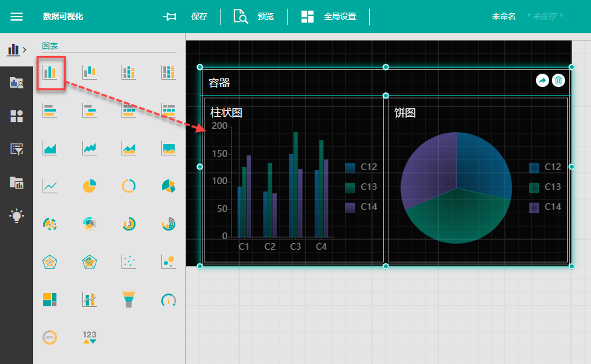Expand the chart sidebar tab with arrow
The height and width of the screenshot is (364, 591).
tap(17, 50)
